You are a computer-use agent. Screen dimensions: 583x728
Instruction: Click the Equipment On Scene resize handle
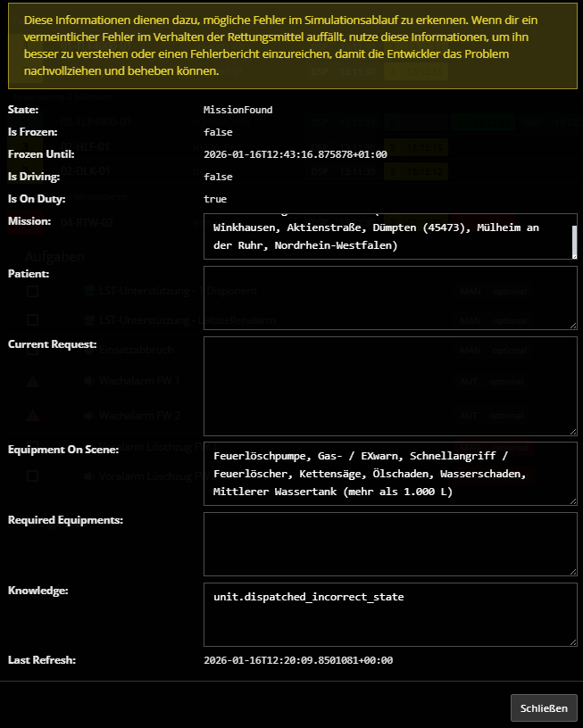[x=572, y=500]
